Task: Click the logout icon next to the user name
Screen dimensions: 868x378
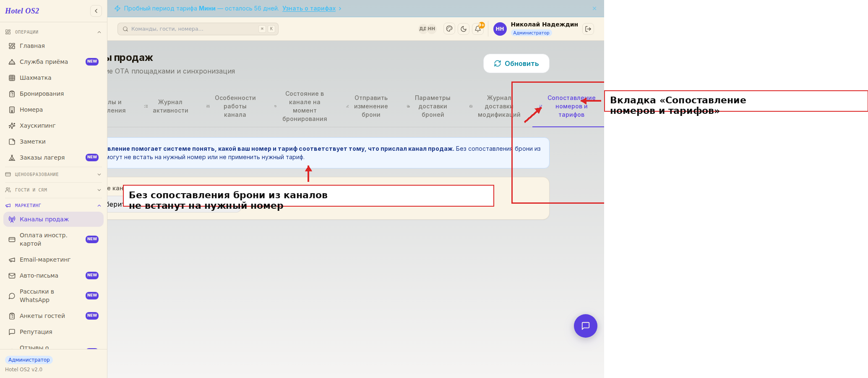Action: 588,29
